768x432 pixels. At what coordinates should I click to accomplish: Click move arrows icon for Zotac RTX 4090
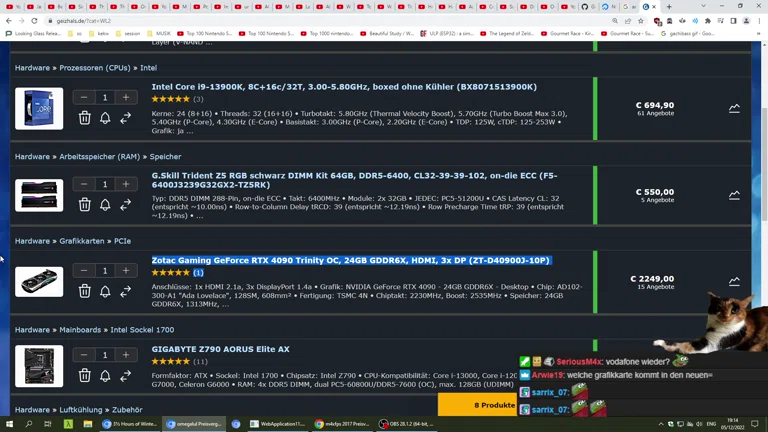(x=126, y=291)
